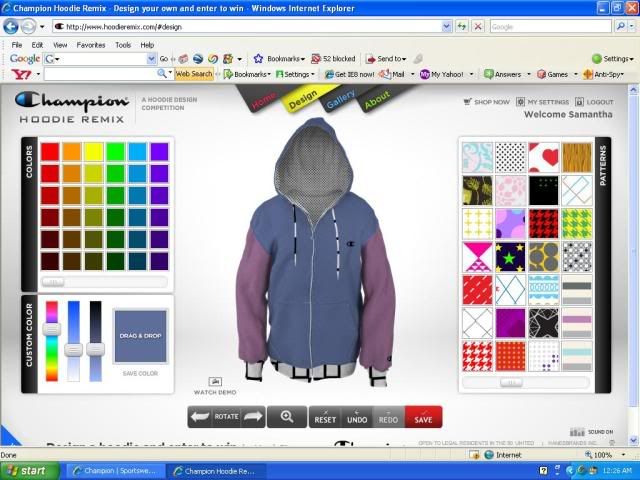Open the Windows Start button
This screenshot has width=640, height=480.
pyautogui.click(x=30, y=471)
